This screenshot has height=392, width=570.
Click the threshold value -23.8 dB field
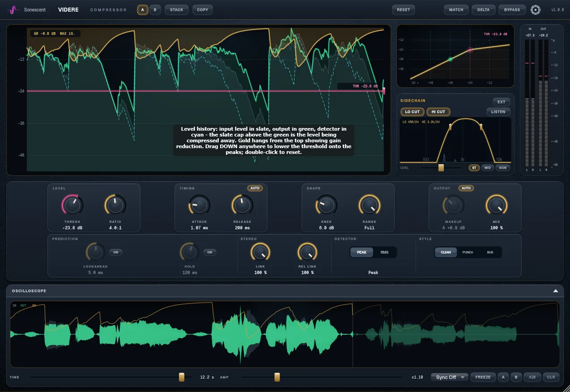click(x=72, y=228)
